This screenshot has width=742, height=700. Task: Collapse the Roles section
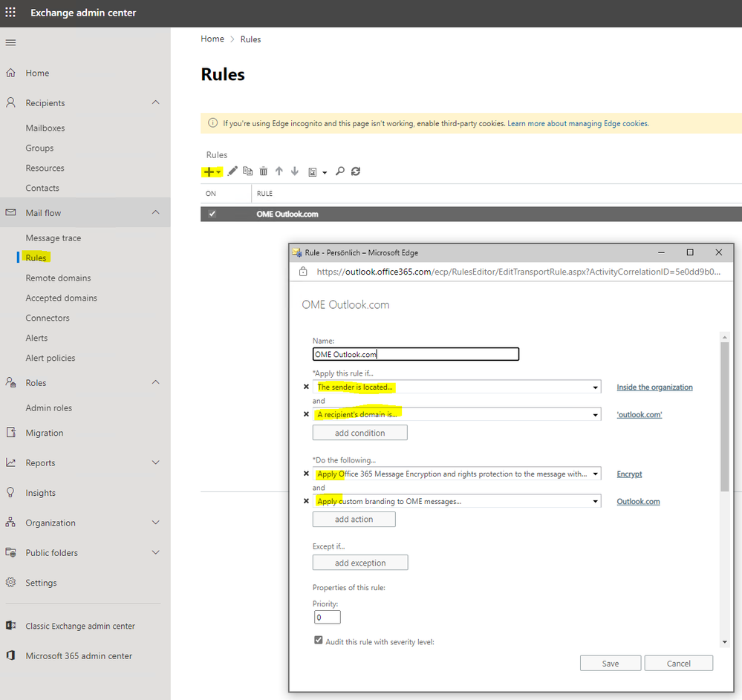pos(156,382)
